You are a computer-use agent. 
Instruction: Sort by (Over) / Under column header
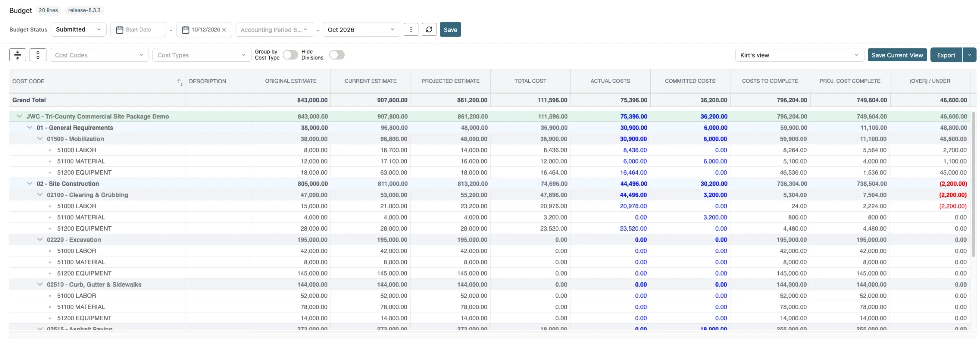930,81
